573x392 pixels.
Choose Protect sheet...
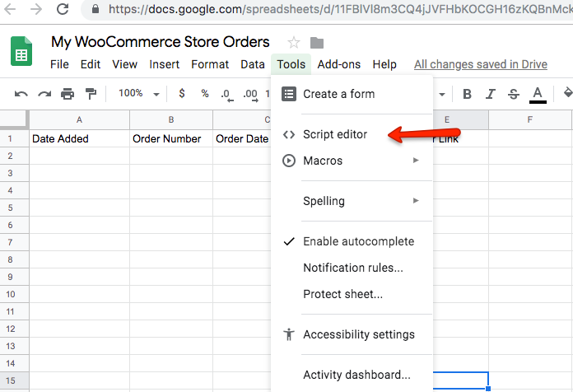[352, 294]
